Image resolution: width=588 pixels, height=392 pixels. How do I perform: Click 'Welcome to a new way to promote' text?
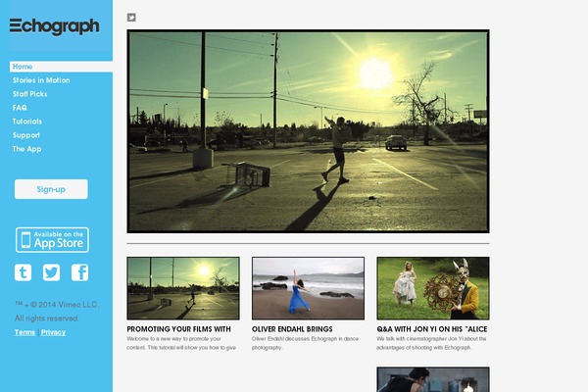[x=181, y=343]
